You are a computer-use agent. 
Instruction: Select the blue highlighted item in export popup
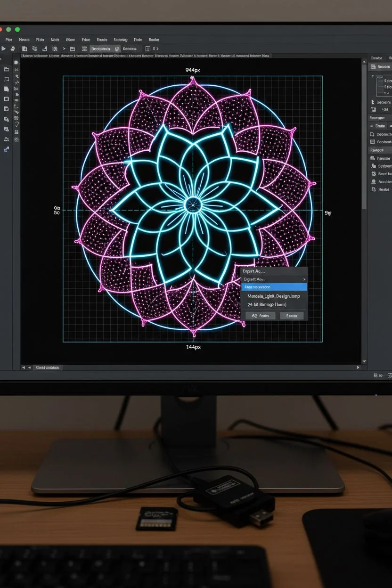[x=274, y=287]
